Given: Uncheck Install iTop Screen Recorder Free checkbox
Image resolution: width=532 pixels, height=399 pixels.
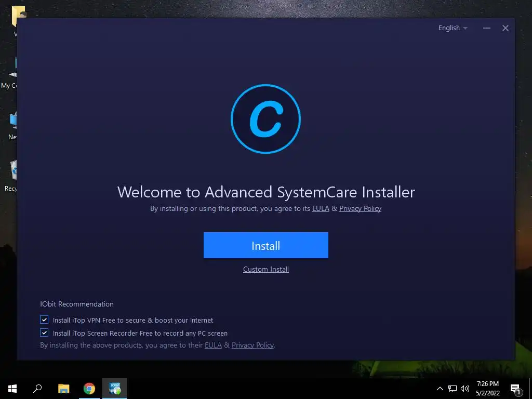Looking at the screenshot, I should click(x=44, y=332).
